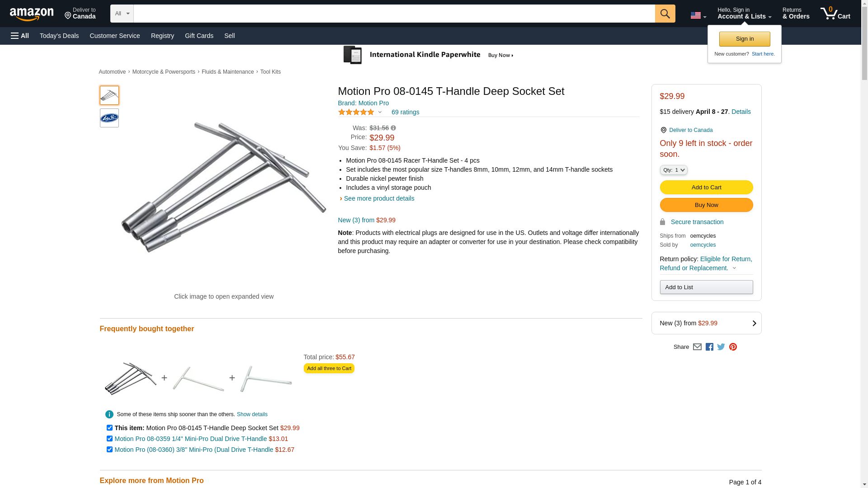Share product via email envelope icon
This screenshot has height=488, width=868.
697,347
